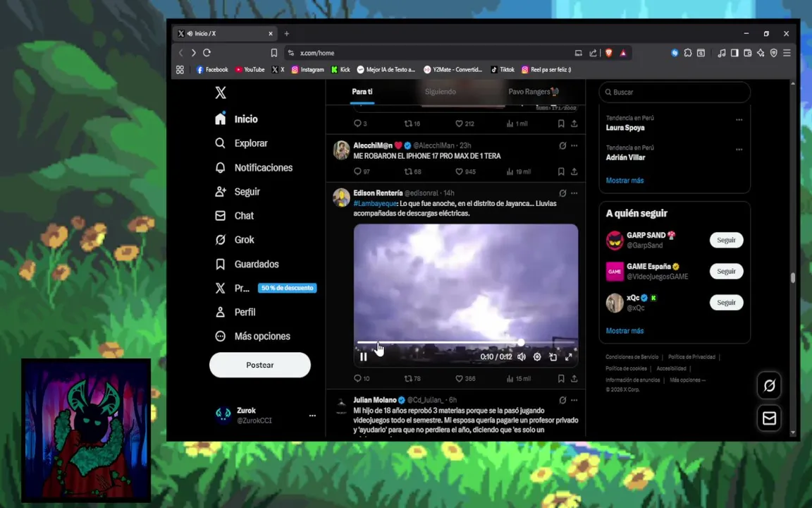Open the browser hamburger menu
812x508 pixels.
tap(787, 53)
